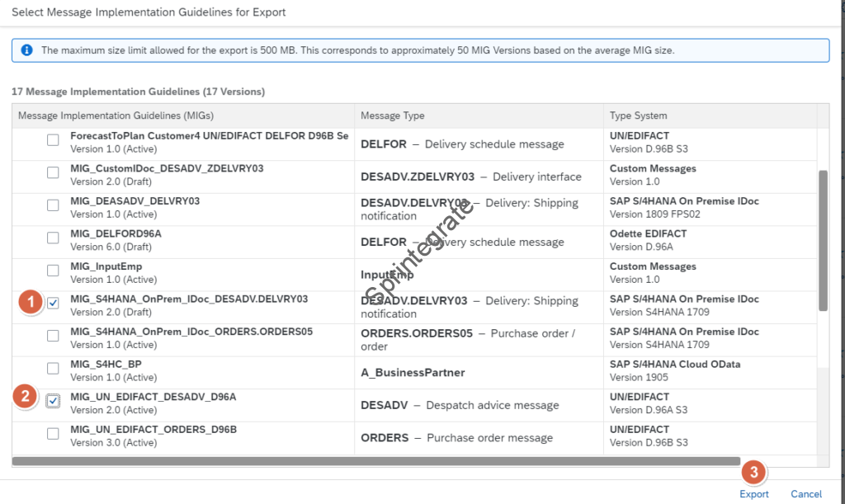Click the red step 1 marker
This screenshot has height=504, width=845.
pos(30,303)
